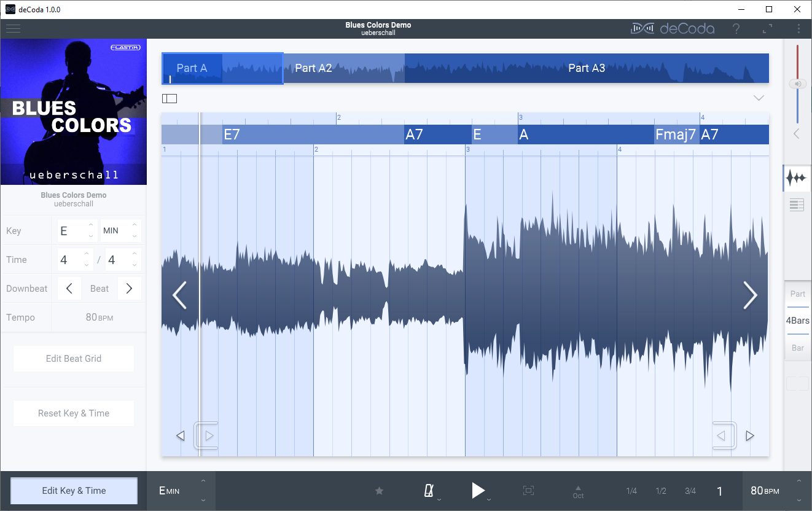
Task: Decrease the time signature numerator
Action: point(86,265)
